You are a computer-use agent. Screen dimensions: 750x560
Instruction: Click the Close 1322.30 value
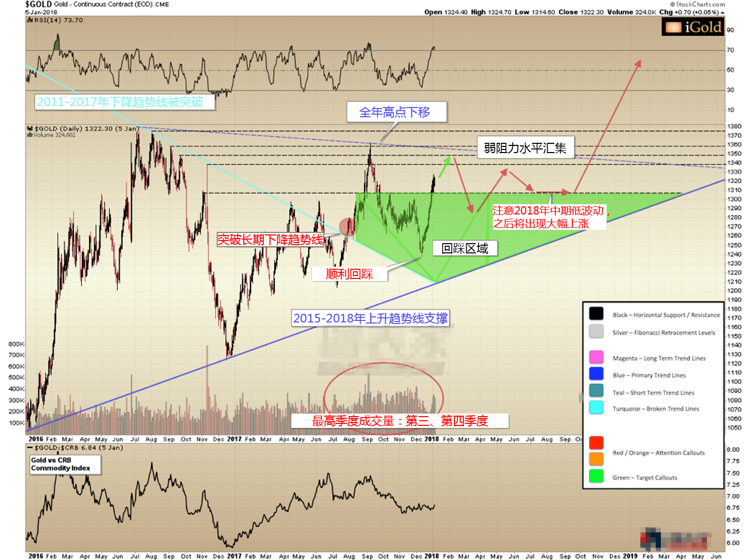(581, 12)
